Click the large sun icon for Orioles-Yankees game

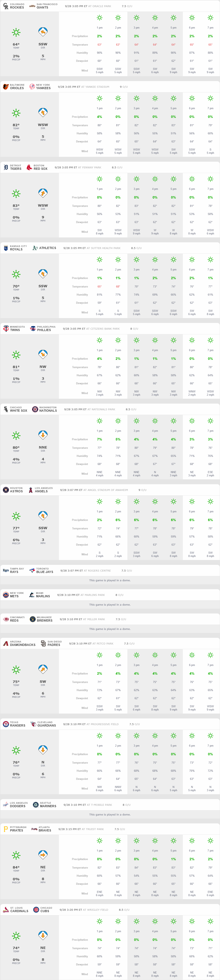(x=16, y=113)
